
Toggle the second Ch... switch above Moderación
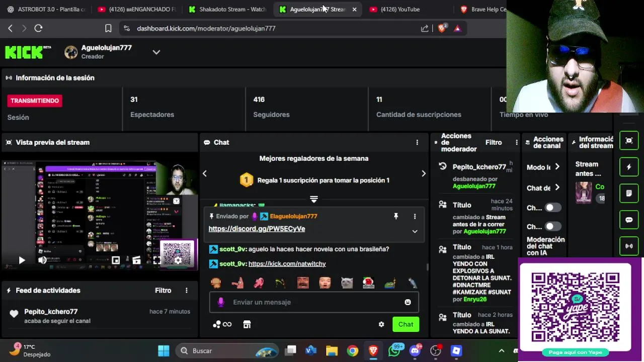pyautogui.click(x=553, y=227)
